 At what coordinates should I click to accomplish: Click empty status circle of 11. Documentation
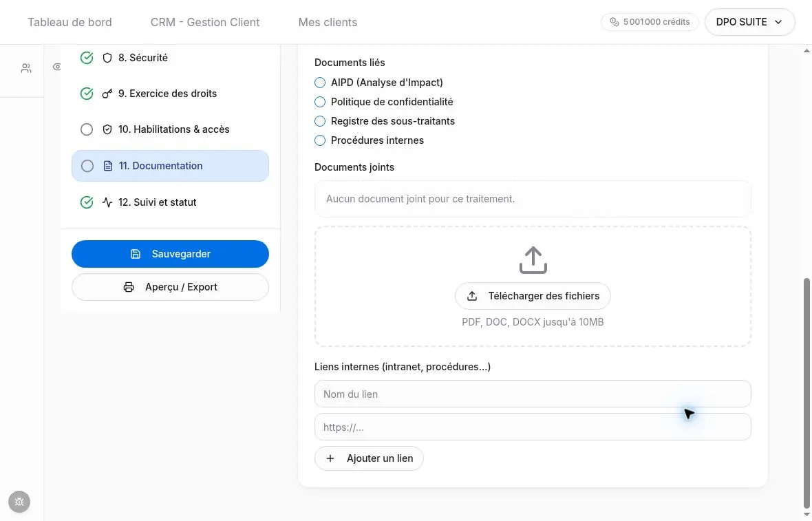87,166
